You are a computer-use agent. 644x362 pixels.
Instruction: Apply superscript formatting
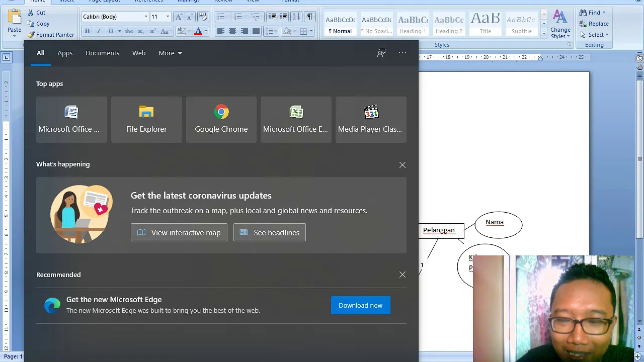tap(152, 31)
